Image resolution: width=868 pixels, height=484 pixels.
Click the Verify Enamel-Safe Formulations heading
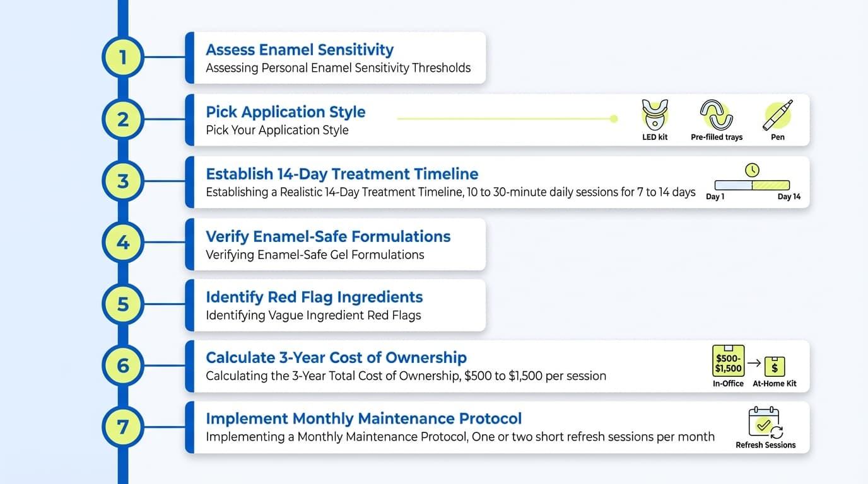(328, 236)
